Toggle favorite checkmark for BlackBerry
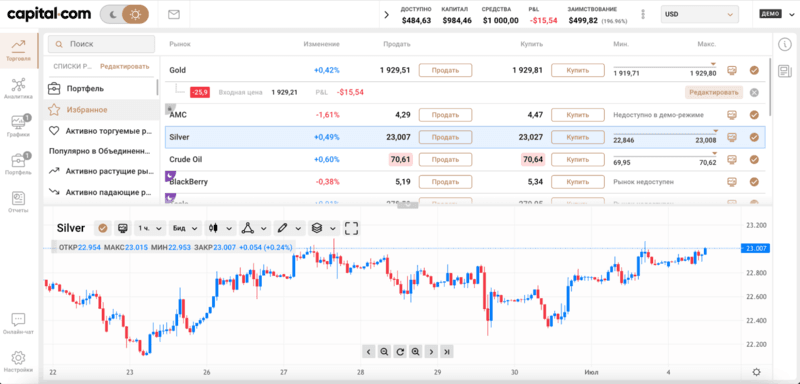 click(754, 182)
